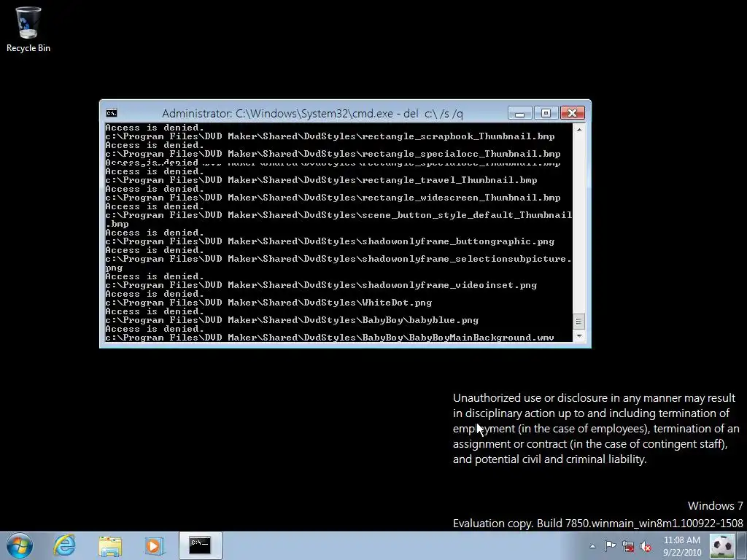The width and height of the screenshot is (747, 560).
Task: Open the clock showing 11:08 AM
Action: (682, 540)
